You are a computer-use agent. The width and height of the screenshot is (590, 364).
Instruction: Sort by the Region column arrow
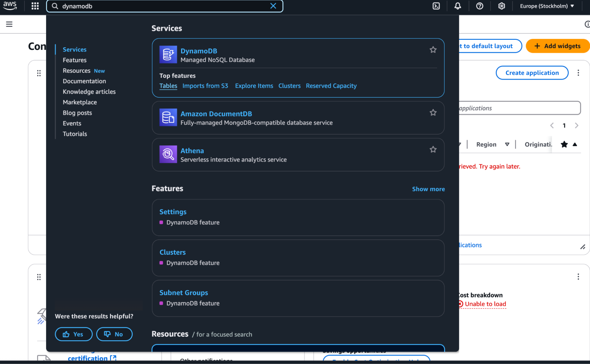click(x=507, y=144)
